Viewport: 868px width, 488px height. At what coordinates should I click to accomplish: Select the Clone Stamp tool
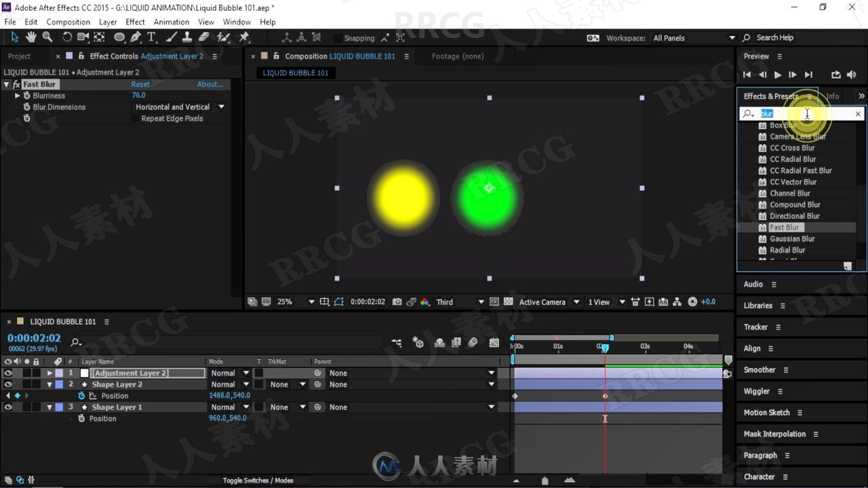tap(187, 37)
